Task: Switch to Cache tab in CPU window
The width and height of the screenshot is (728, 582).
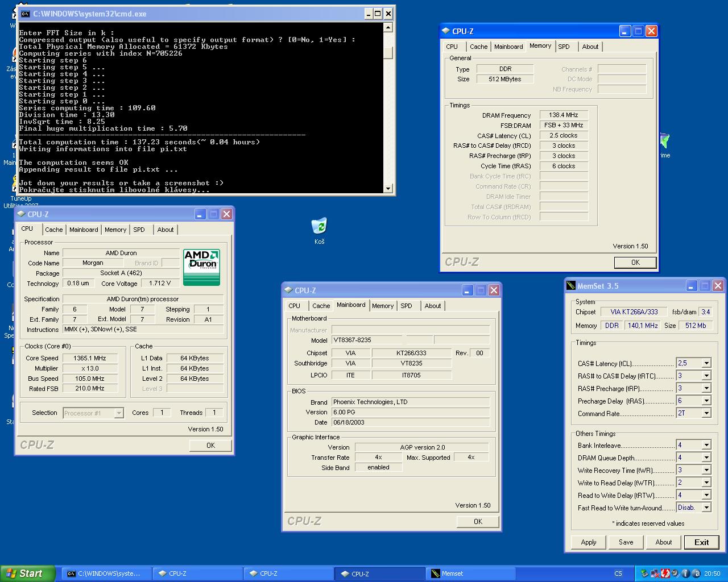Action: coord(54,230)
